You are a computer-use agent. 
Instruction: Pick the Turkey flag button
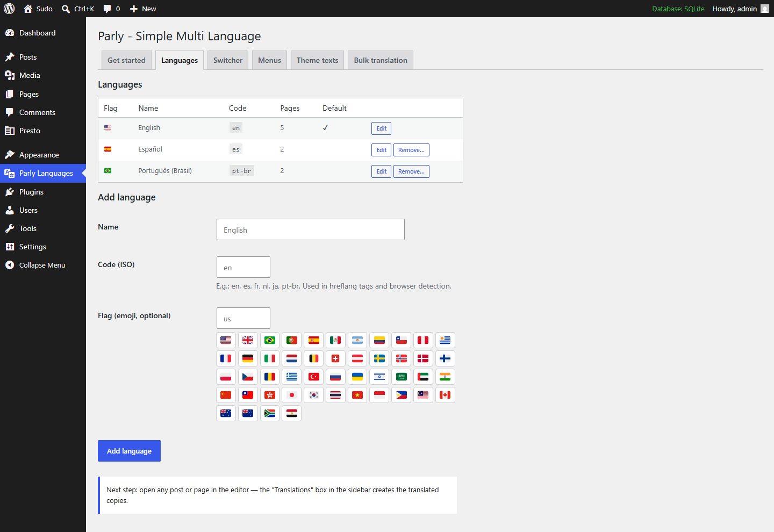pyautogui.click(x=314, y=377)
